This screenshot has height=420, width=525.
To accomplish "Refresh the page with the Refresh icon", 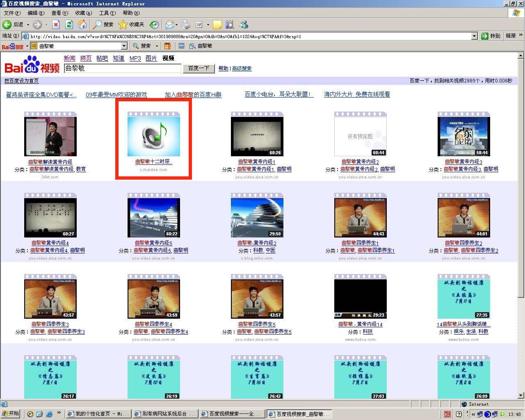I will click(69, 25).
